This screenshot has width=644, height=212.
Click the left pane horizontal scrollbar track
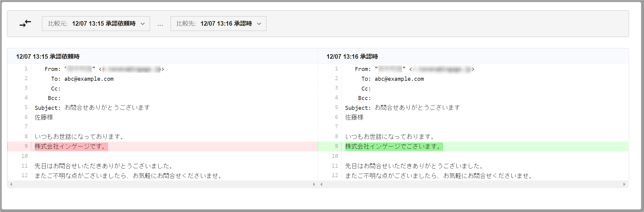pyautogui.click(x=162, y=184)
